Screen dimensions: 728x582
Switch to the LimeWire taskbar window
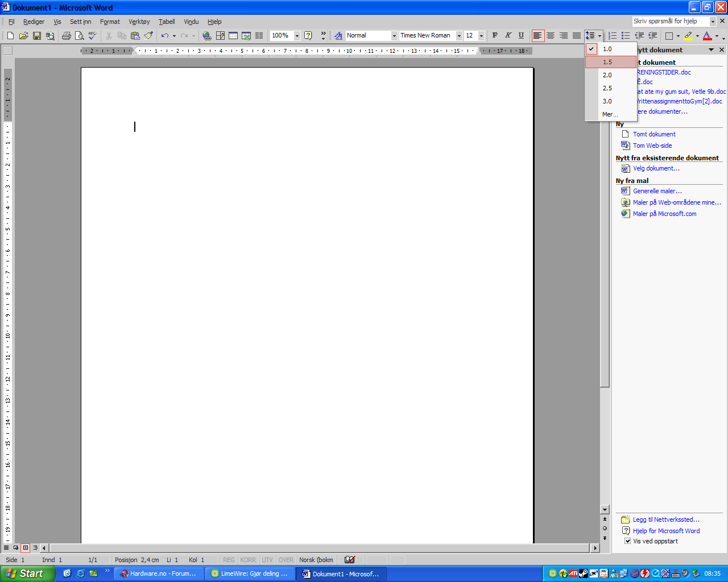(x=250, y=573)
